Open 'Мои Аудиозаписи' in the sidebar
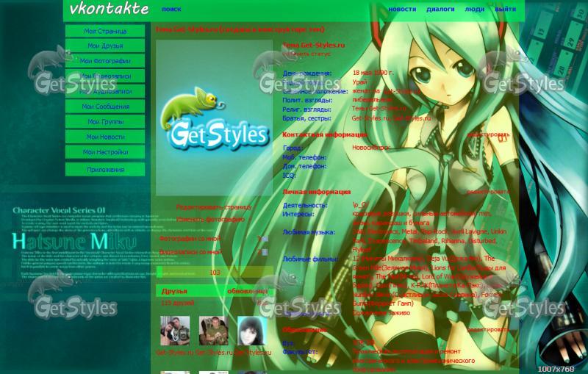The height and width of the screenshot is (374, 588). (105, 91)
